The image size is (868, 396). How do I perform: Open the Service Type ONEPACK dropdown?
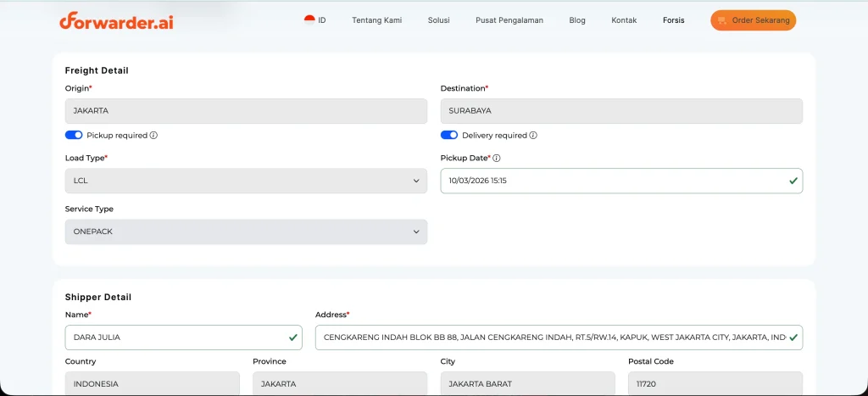tap(246, 231)
